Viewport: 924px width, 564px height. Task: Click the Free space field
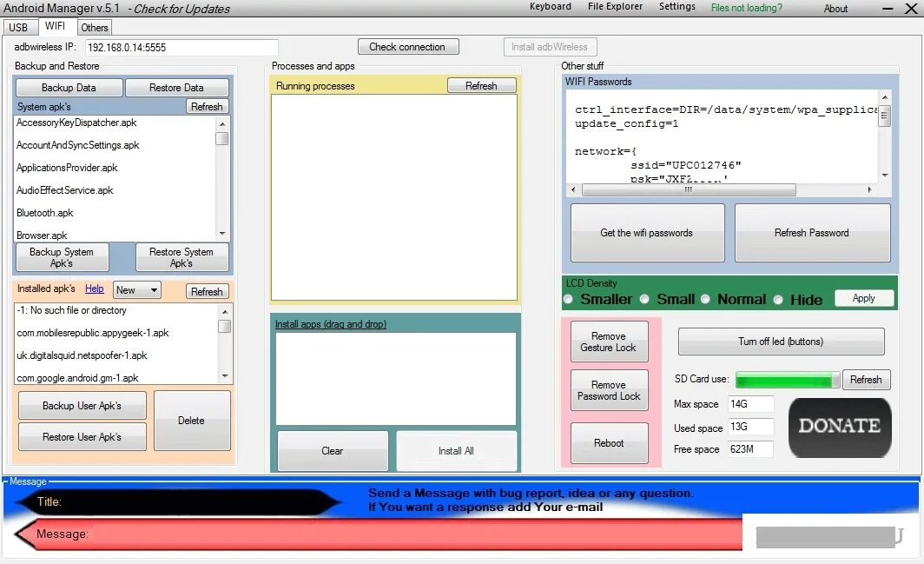(750, 449)
